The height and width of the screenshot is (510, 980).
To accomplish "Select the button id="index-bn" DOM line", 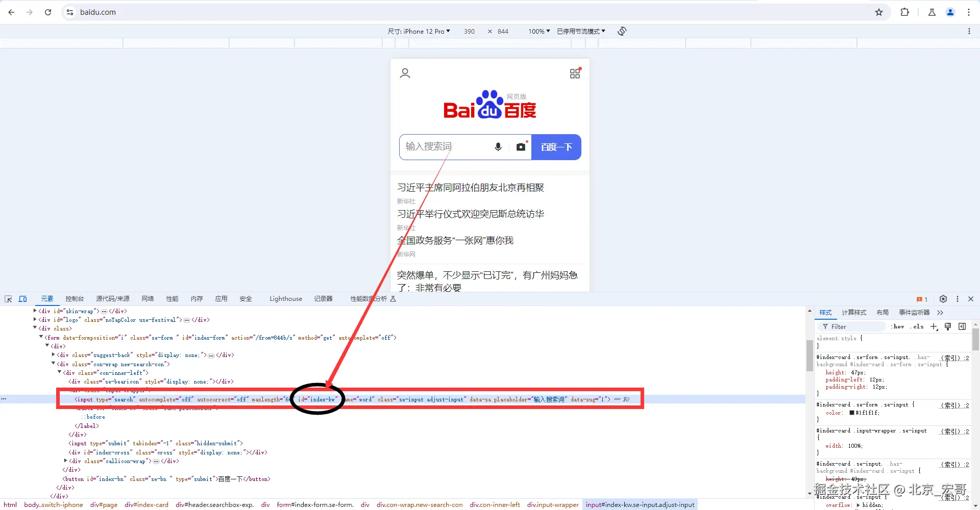I will (166, 479).
